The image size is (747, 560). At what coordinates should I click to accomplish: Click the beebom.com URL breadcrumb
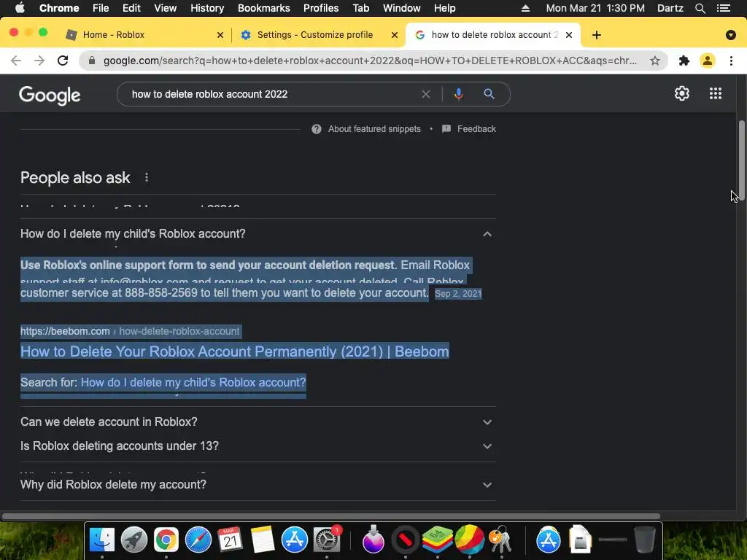coord(130,332)
